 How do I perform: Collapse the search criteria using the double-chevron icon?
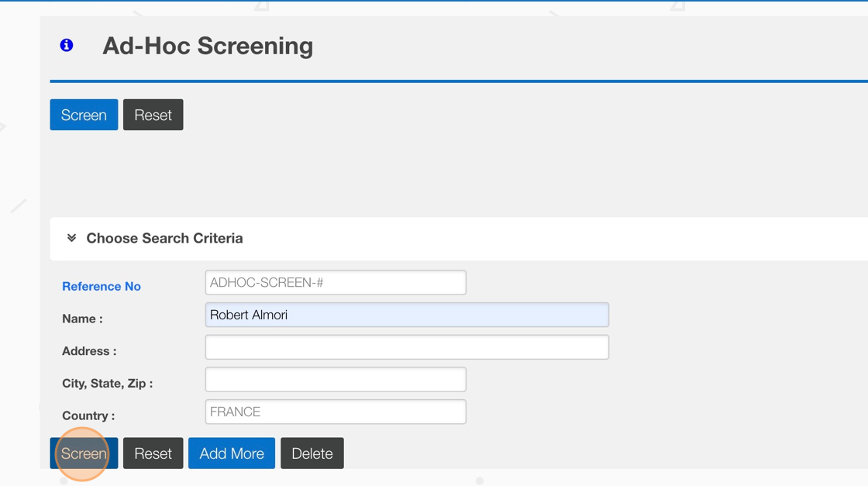71,238
